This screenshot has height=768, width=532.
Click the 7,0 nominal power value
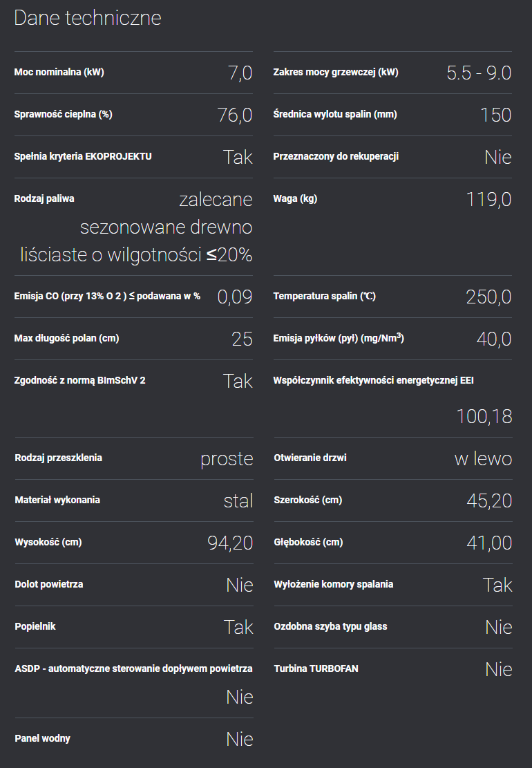click(x=240, y=73)
